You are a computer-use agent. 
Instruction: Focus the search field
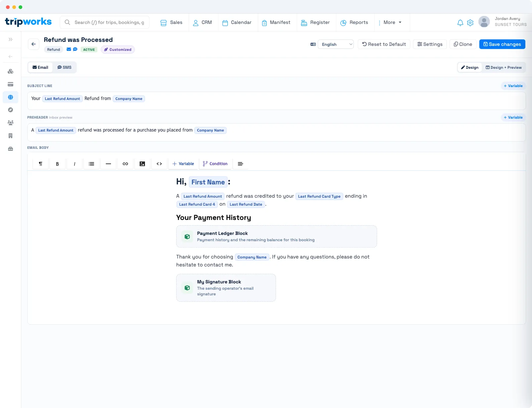(x=105, y=22)
